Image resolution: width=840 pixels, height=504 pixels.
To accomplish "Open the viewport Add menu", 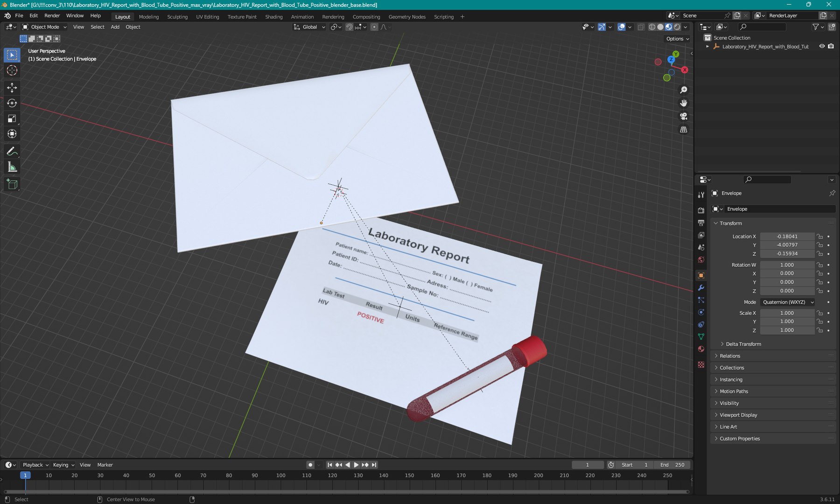I will click(x=115, y=27).
